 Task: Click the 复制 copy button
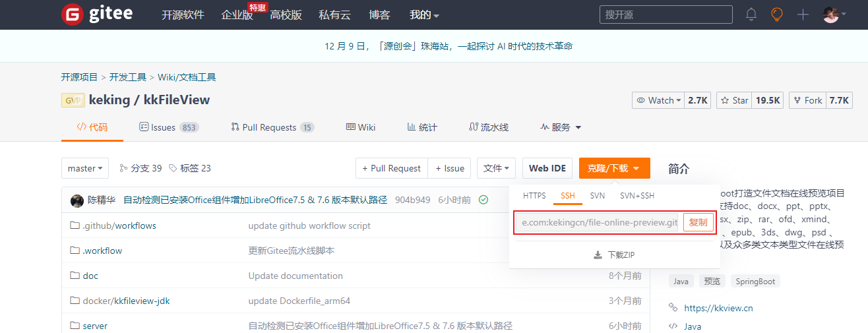tap(698, 222)
